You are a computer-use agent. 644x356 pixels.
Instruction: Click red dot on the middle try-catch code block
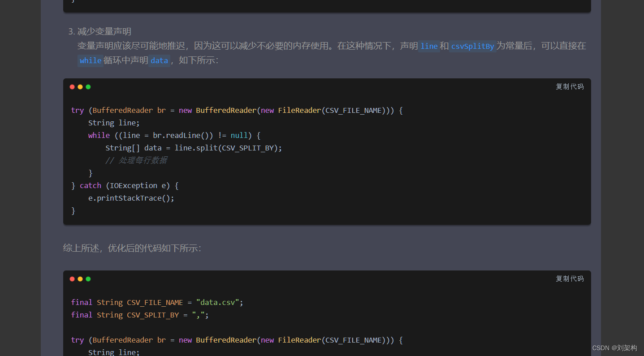pos(72,87)
